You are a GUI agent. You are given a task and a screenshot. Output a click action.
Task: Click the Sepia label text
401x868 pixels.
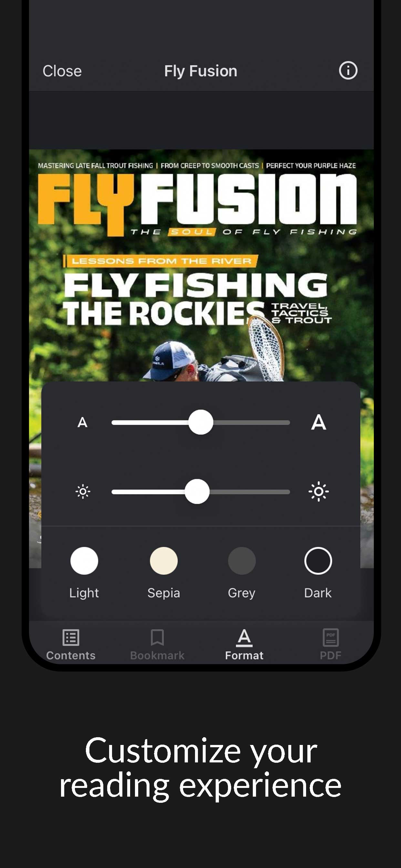pos(164,593)
